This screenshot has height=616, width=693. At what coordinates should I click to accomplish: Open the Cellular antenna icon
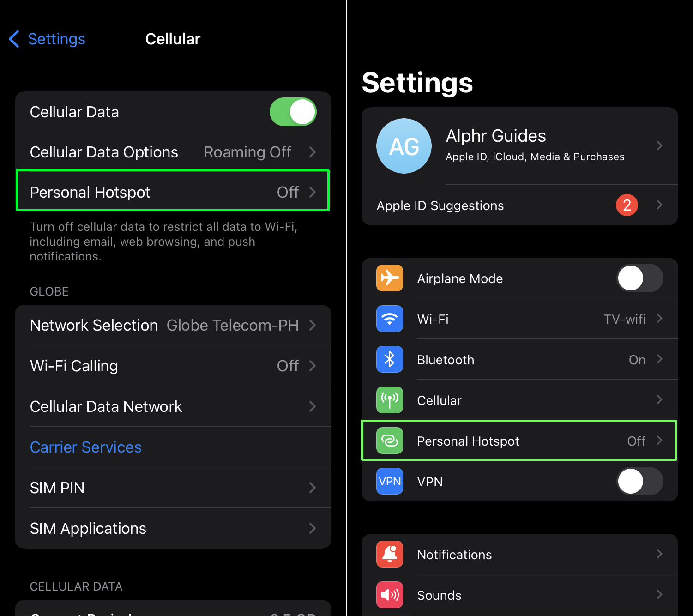(x=389, y=400)
